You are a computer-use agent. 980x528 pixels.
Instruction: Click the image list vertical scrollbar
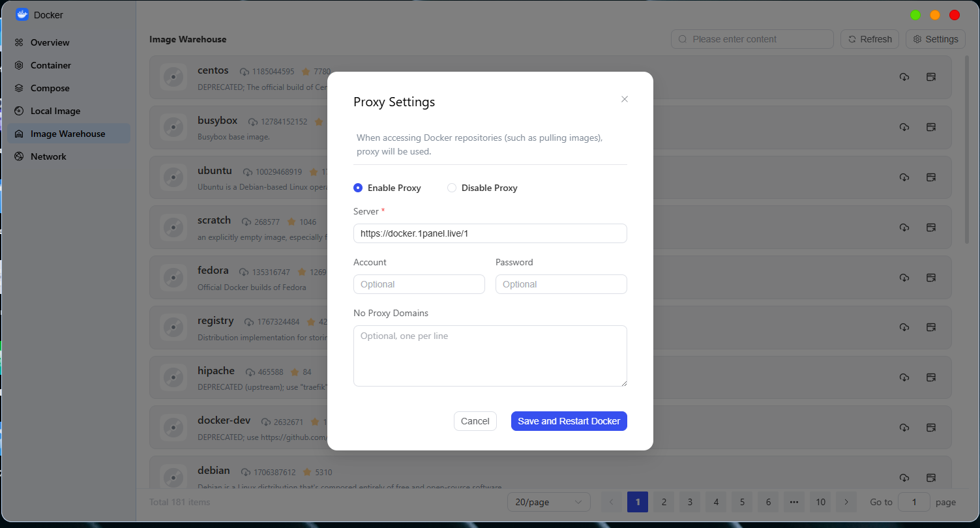click(967, 150)
